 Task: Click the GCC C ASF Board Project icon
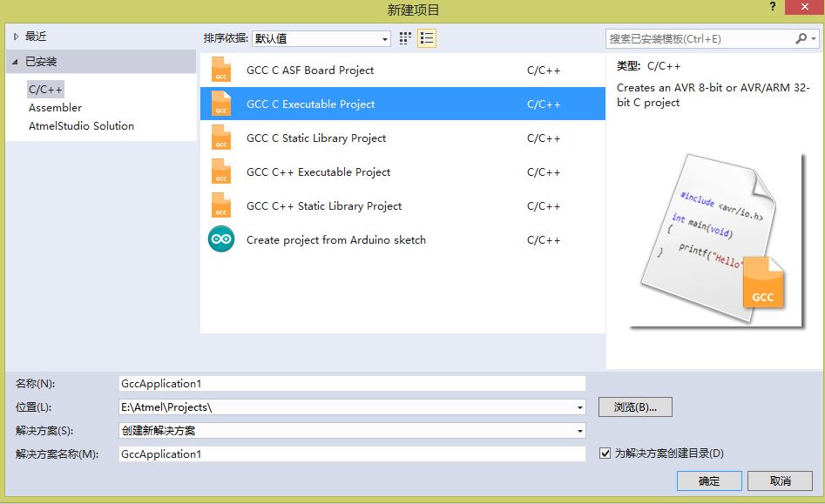coord(221,70)
